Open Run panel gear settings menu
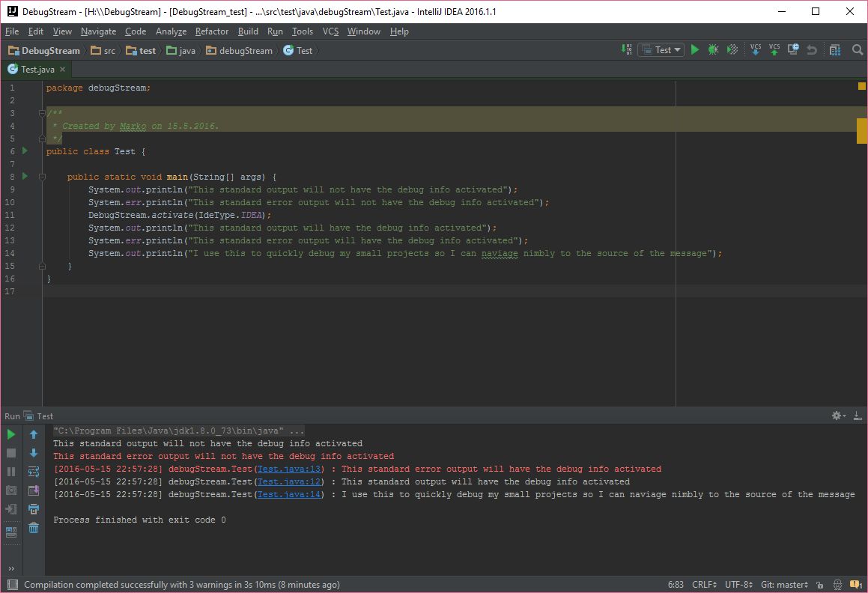868x593 pixels. [x=838, y=416]
